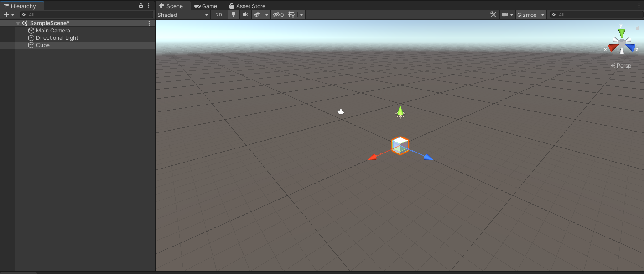Open the Asset Store tab
The width and height of the screenshot is (644, 274).
point(247,6)
